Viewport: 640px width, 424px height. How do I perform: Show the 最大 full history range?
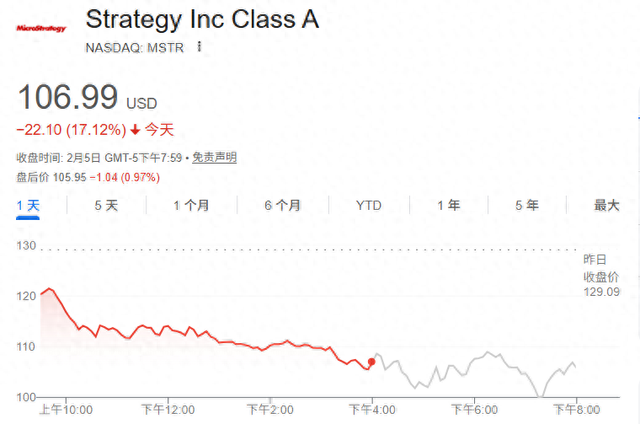pyautogui.click(x=607, y=206)
